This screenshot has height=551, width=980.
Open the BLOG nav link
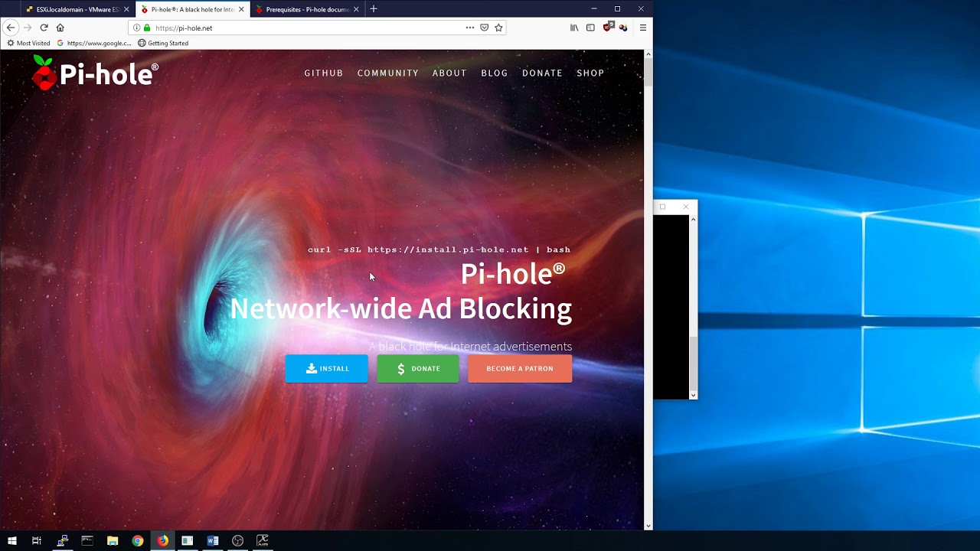coord(495,73)
